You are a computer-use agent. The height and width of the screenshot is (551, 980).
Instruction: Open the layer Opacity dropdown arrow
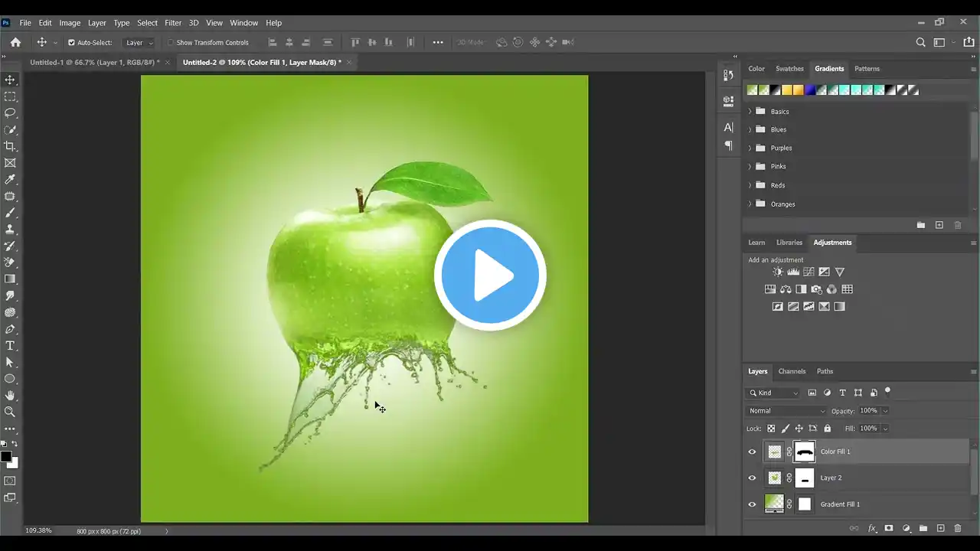[x=886, y=411]
